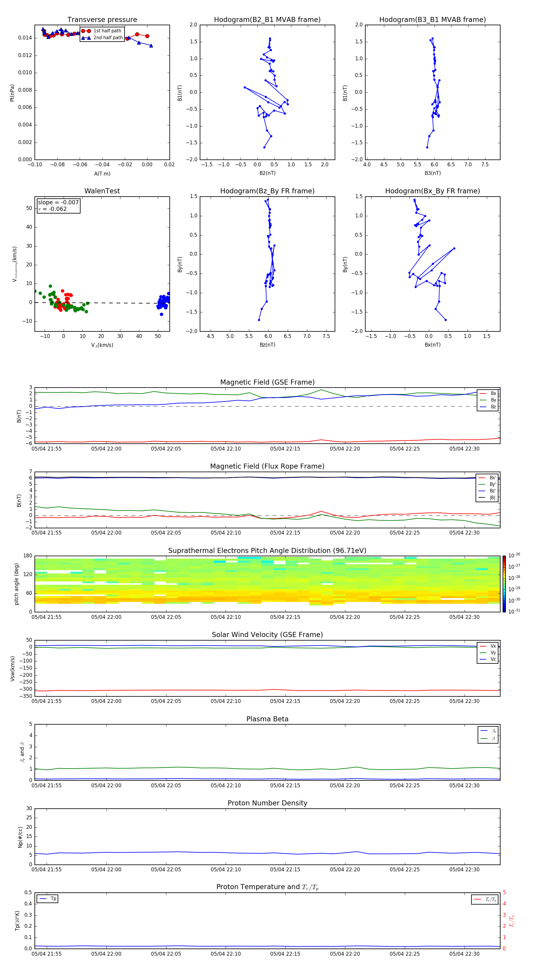Select the Vz entry in velocity legend
This screenshot has height=980, width=535.
click(488, 659)
